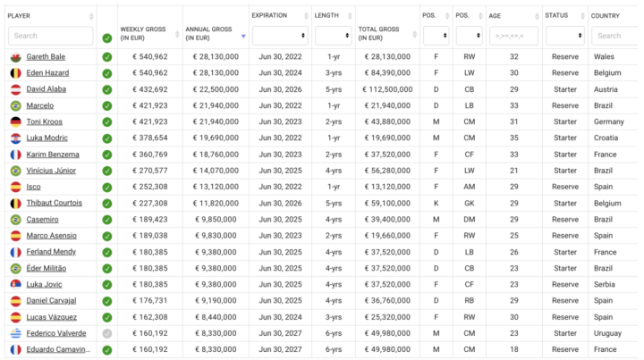Click the Serbia flag icon next to Luka Jovic
The width and height of the screenshot is (644, 360).
(x=15, y=284)
